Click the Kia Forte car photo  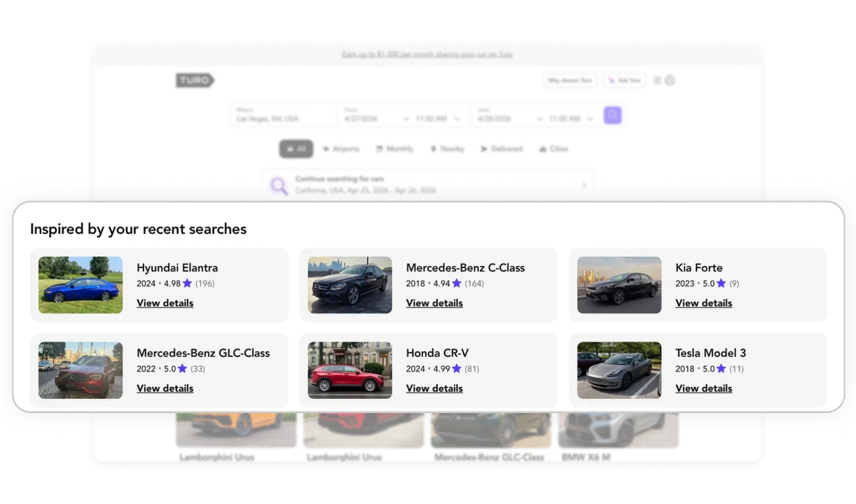click(619, 285)
